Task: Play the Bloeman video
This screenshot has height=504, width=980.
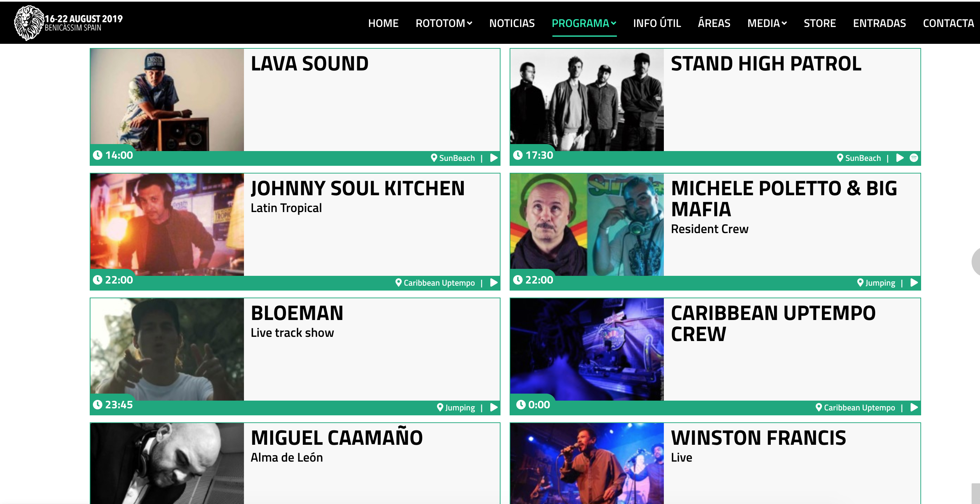Action: click(494, 407)
